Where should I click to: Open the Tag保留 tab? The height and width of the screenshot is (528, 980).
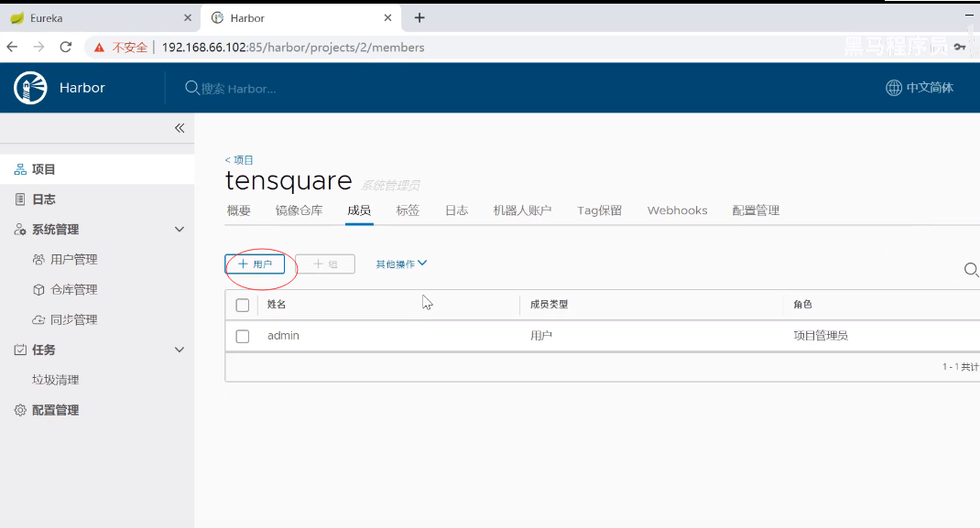tap(599, 210)
